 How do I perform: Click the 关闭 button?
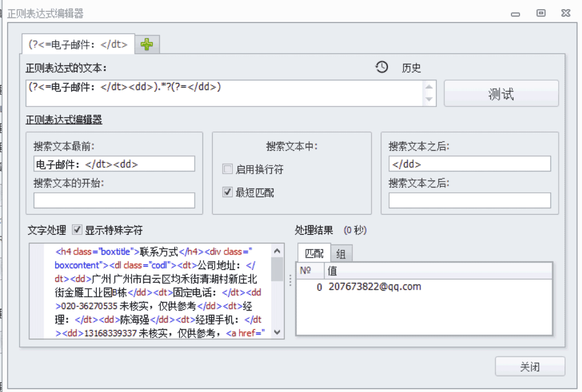click(529, 367)
